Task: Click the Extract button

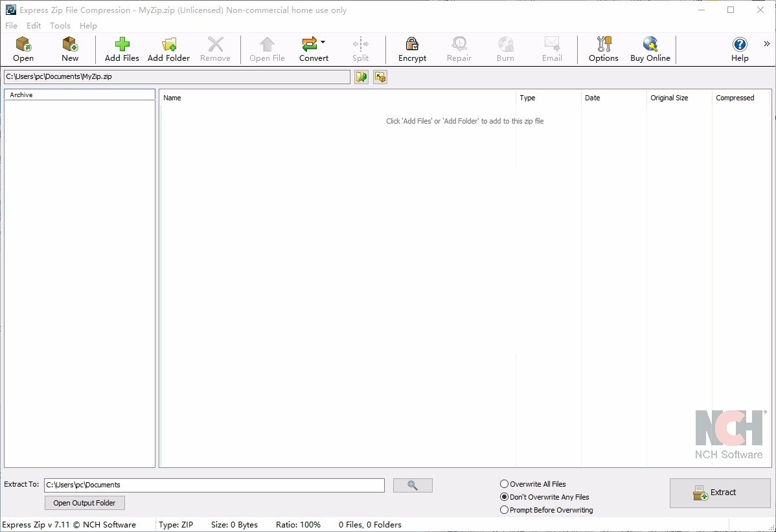Action: tap(720, 493)
